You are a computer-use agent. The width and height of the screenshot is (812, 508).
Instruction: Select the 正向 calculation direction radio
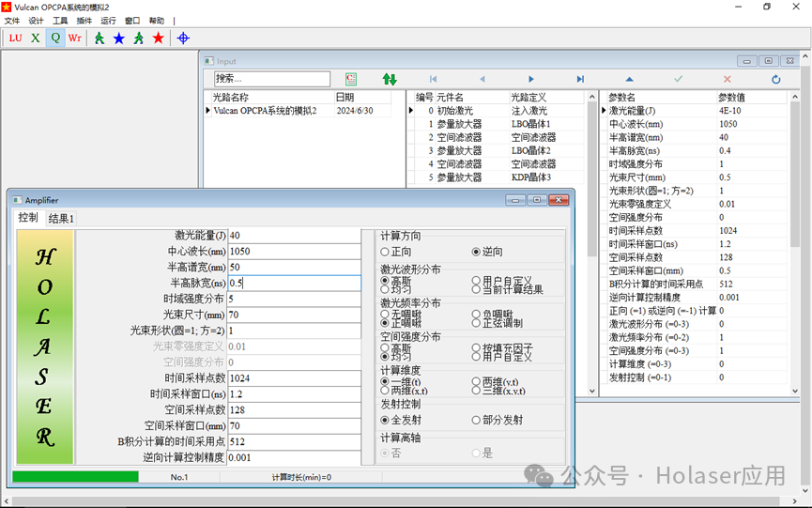point(396,252)
